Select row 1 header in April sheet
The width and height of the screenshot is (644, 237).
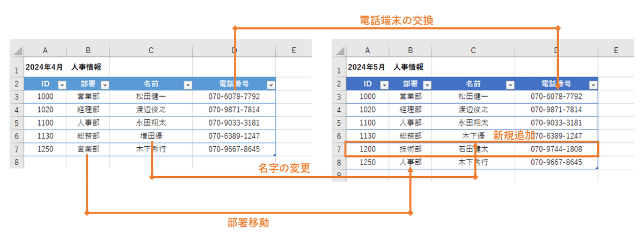coord(17,68)
